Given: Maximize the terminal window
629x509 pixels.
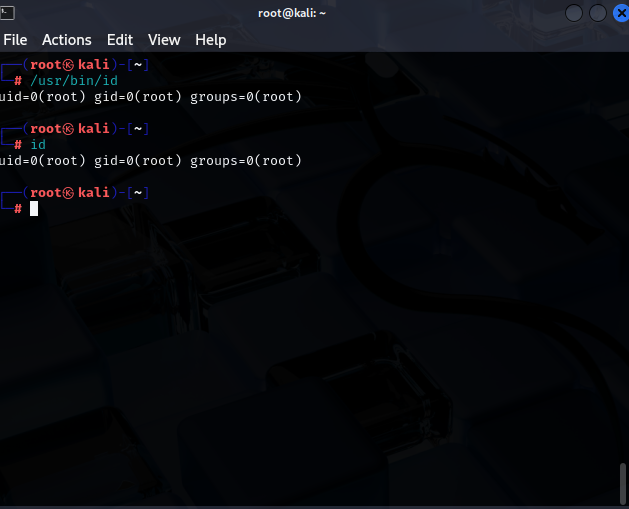Looking at the screenshot, I should (598, 13).
